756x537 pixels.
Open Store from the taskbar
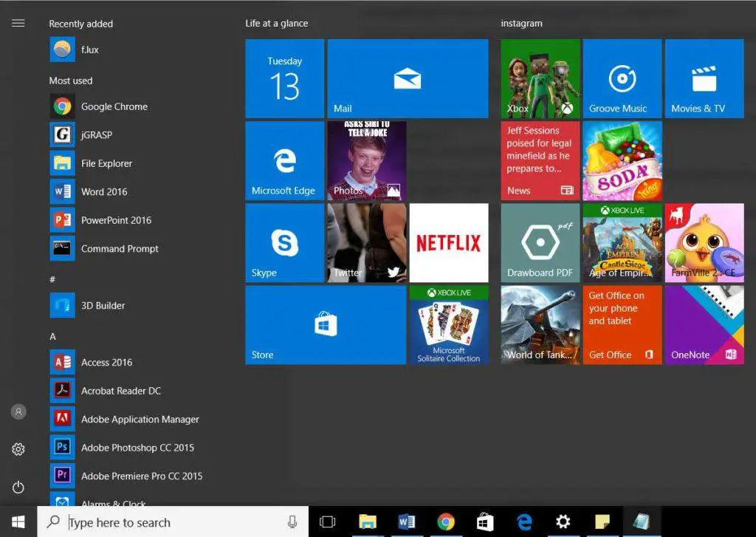[485, 521]
